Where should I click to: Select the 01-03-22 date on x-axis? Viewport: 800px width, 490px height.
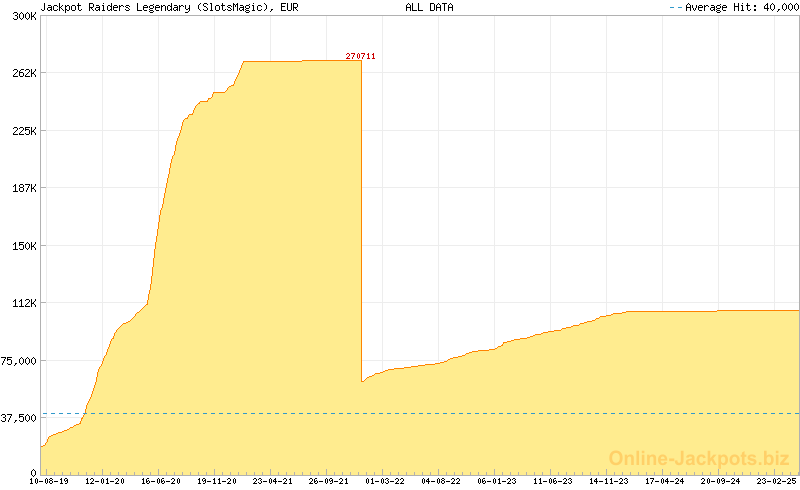coord(385,481)
